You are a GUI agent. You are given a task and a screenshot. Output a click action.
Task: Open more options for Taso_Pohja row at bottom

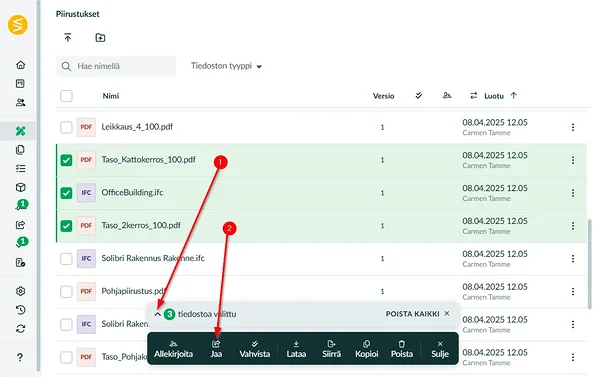pyautogui.click(x=573, y=357)
